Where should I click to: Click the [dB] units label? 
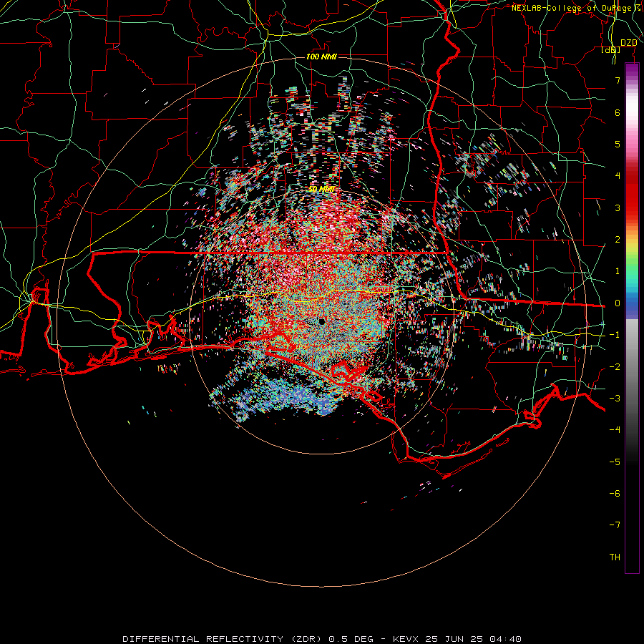611,49
